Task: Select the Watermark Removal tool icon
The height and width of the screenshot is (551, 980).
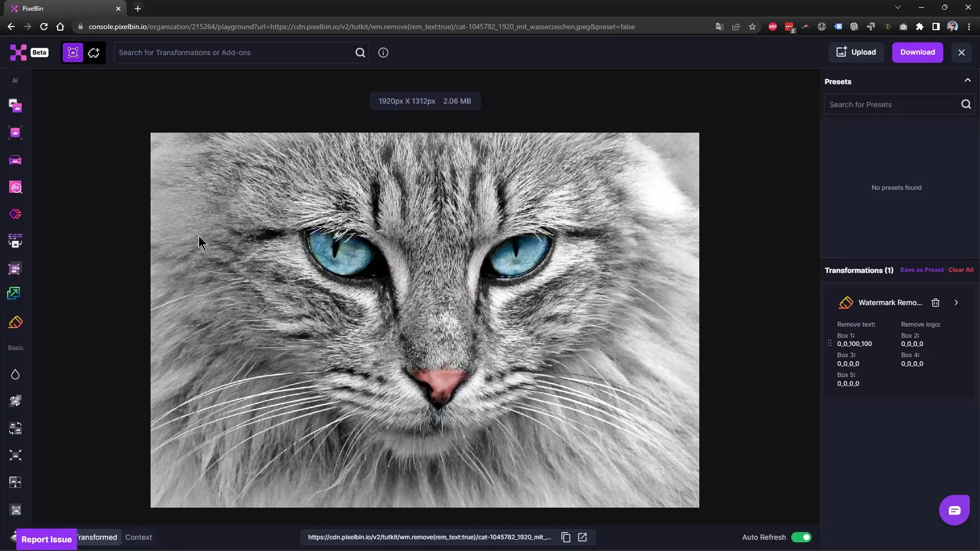Action: (x=845, y=303)
